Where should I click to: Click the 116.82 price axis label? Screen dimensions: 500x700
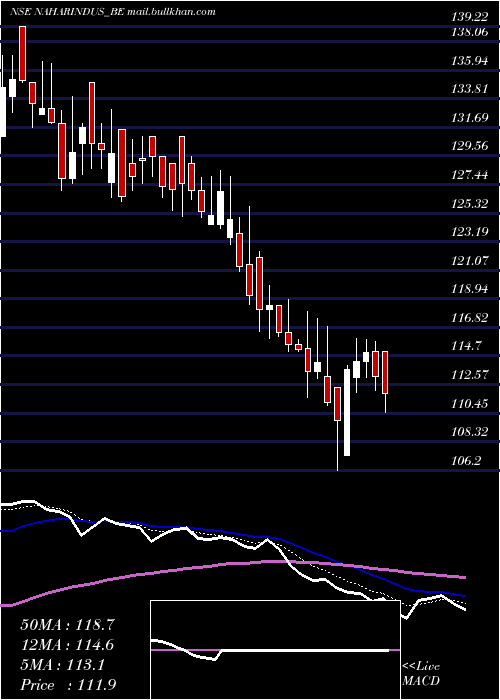[x=470, y=318]
